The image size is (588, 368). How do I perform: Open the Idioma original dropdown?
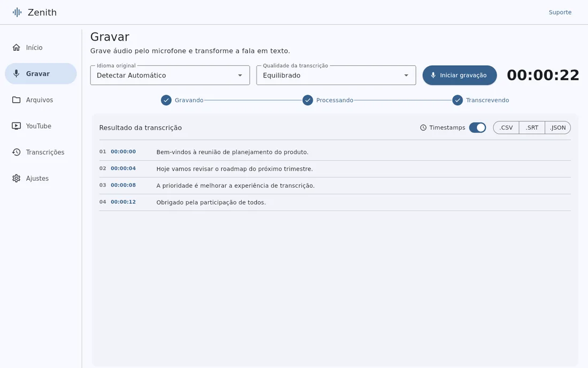pyautogui.click(x=170, y=75)
